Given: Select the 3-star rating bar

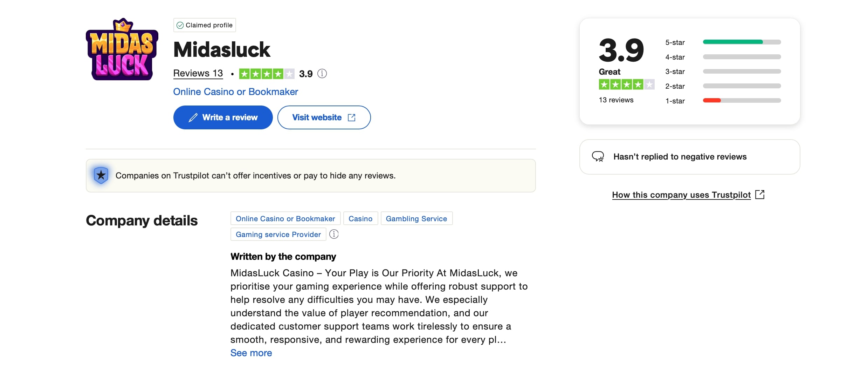Looking at the screenshot, I should 742,72.
